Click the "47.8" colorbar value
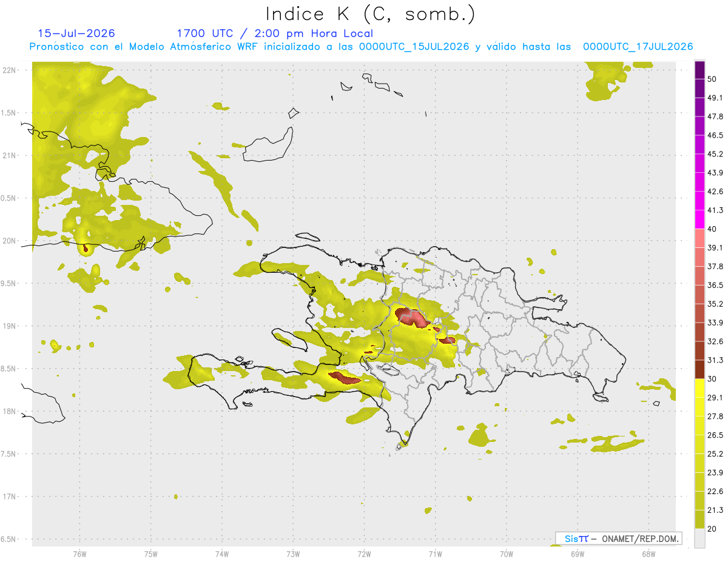This screenshot has height=562, width=728. click(x=716, y=116)
